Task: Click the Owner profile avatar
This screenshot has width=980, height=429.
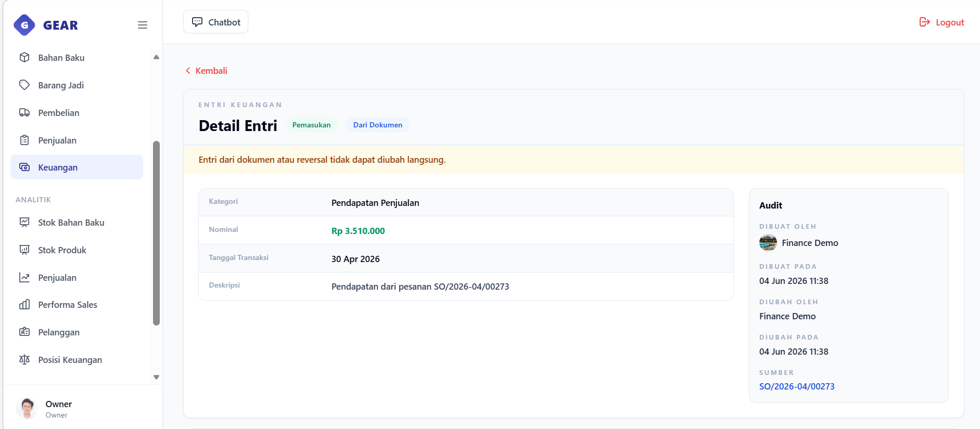Action: (x=27, y=409)
